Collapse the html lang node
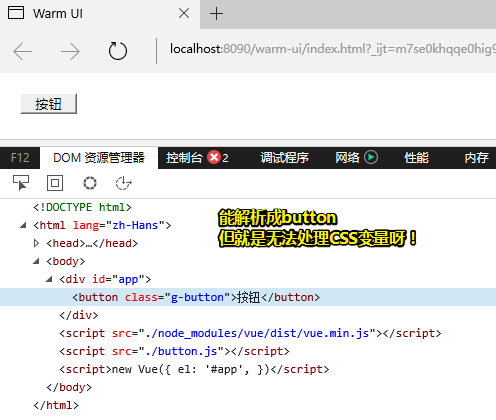This screenshot has height=420, width=496. (23, 225)
